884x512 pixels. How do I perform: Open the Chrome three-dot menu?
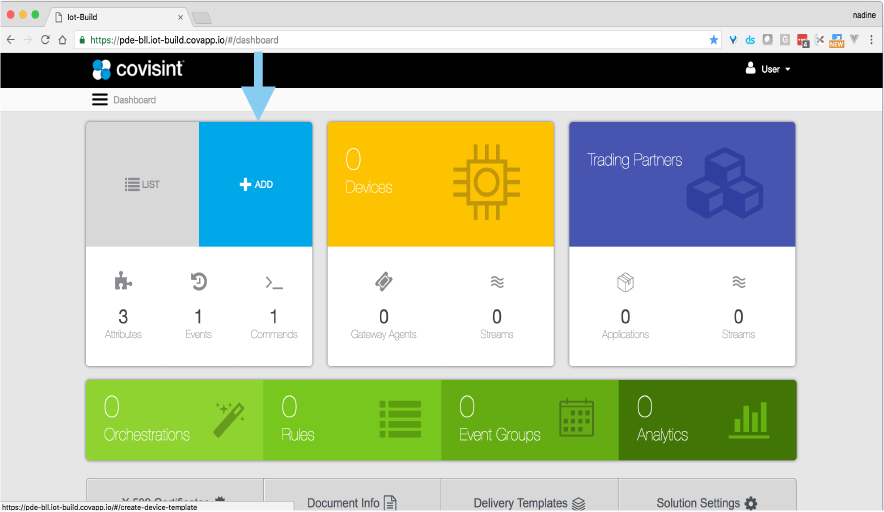pyautogui.click(x=871, y=40)
